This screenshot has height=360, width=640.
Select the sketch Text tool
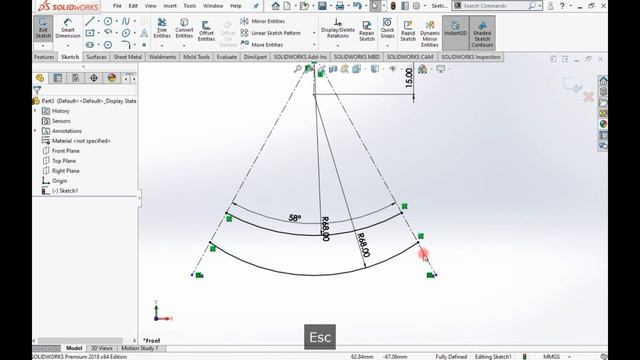point(144,33)
